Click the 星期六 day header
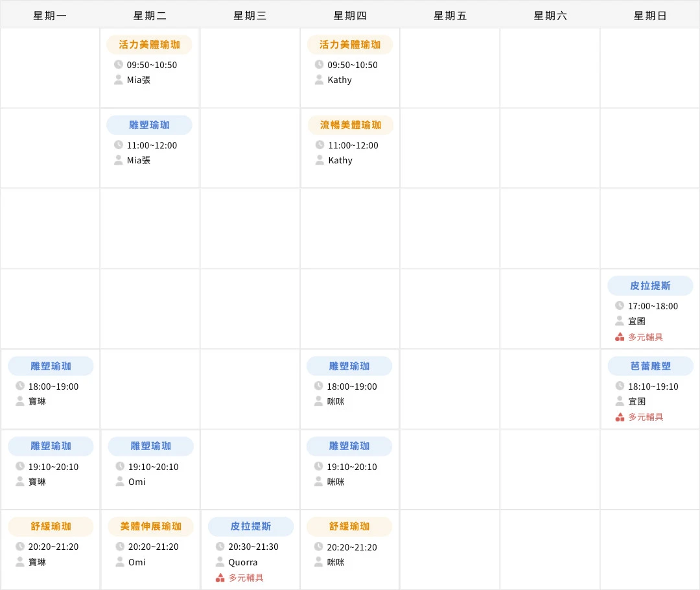This screenshot has width=700, height=590. point(550,14)
